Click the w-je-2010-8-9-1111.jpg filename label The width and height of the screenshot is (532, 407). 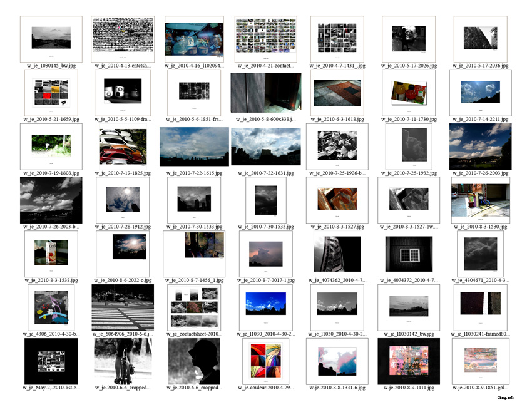point(409,388)
